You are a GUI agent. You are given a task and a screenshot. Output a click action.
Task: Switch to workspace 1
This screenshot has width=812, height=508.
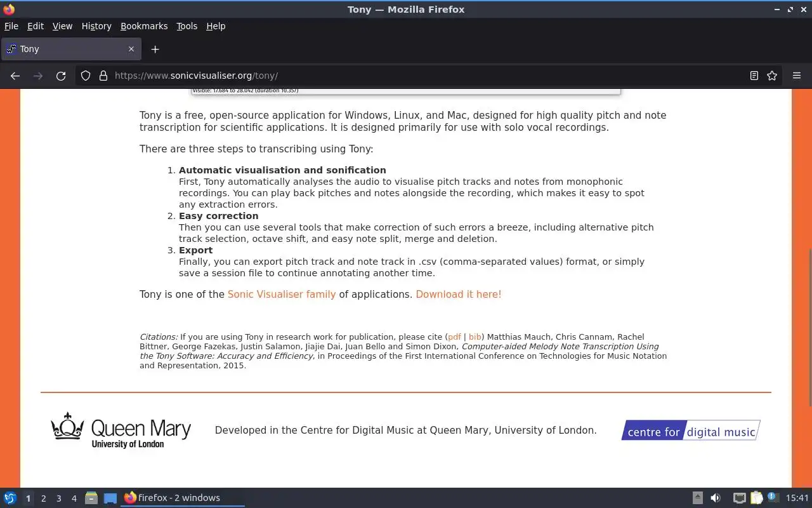coord(28,498)
